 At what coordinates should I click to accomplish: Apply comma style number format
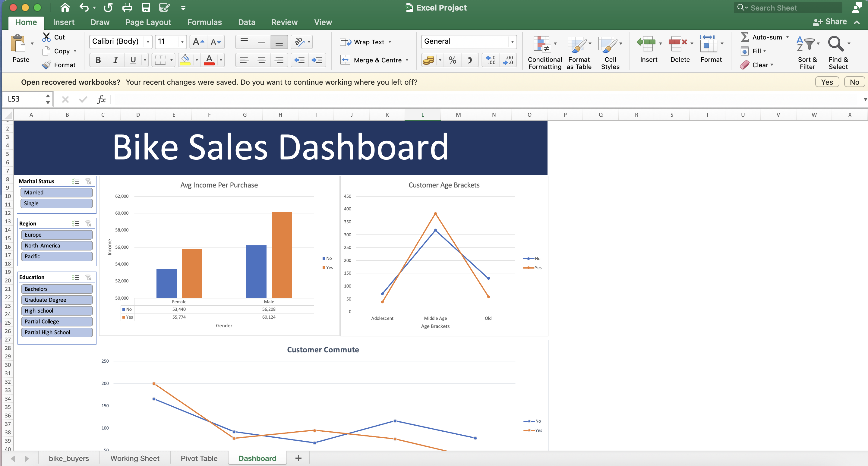point(470,60)
